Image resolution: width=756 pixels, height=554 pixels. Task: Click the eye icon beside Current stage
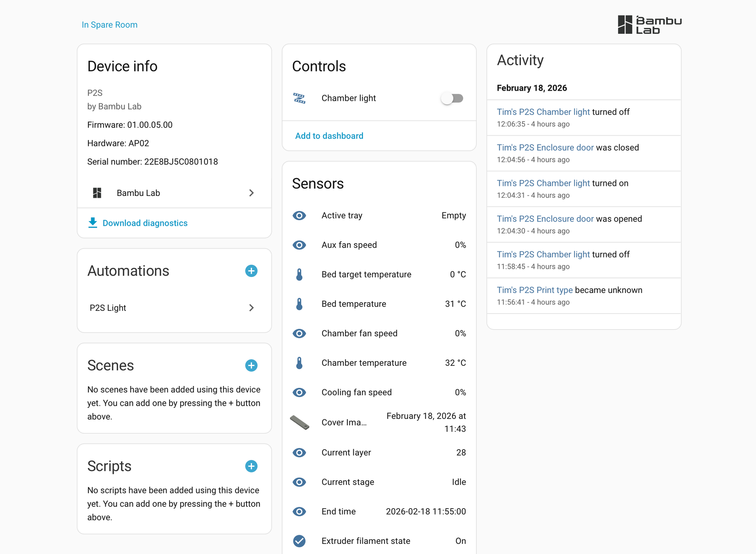tap(299, 482)
